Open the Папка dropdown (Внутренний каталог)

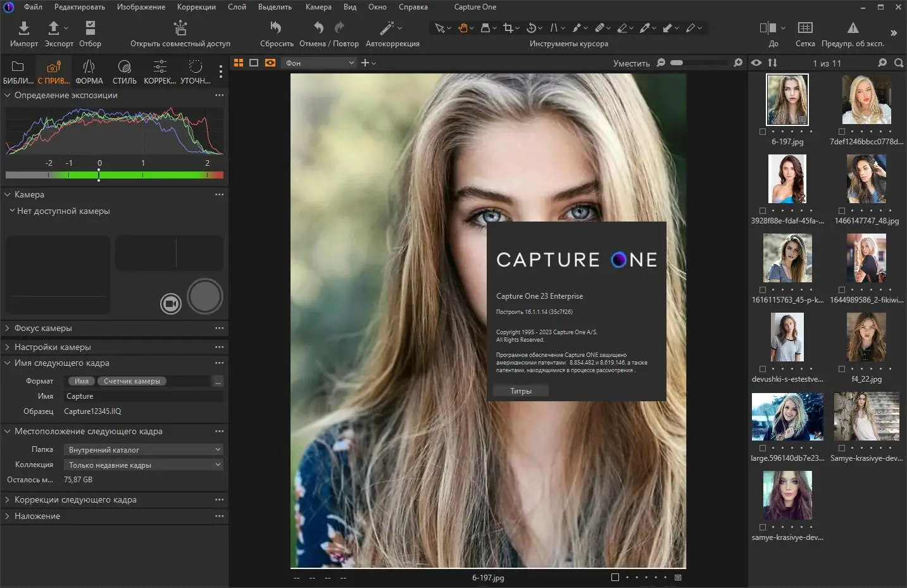pyautogui.click(x=144, y=449)
